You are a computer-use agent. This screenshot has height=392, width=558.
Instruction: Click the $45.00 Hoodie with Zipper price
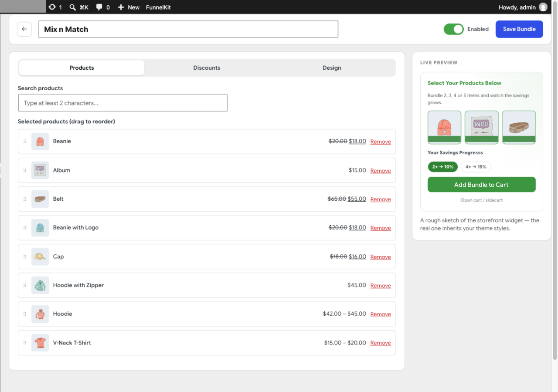357,285
